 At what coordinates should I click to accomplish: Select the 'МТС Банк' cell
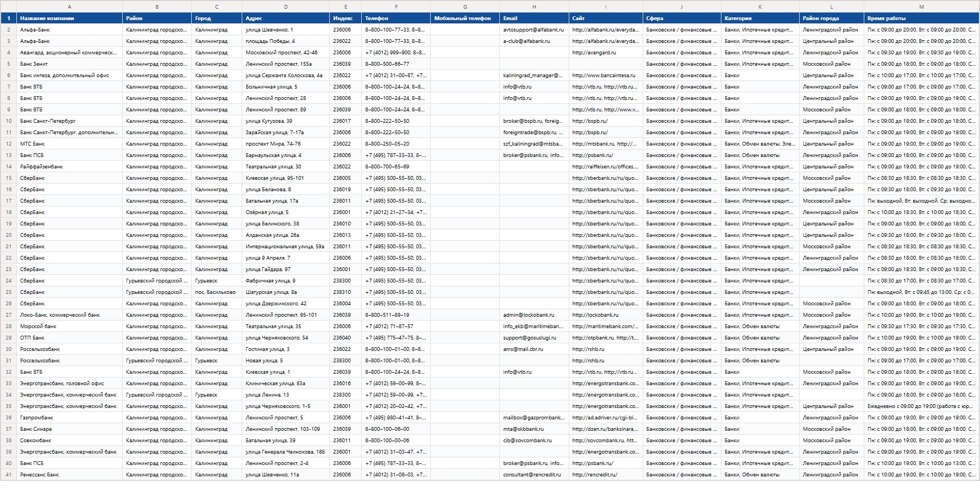click(70, 144)
